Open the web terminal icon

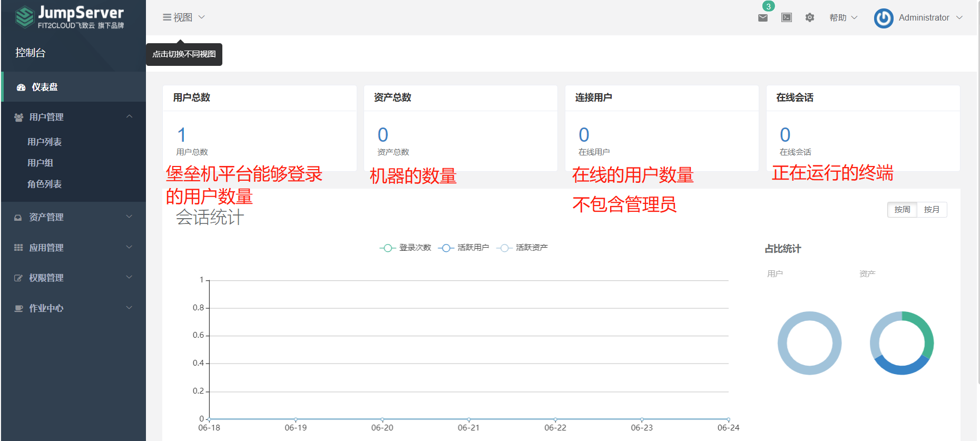click(x=787, y=17)
